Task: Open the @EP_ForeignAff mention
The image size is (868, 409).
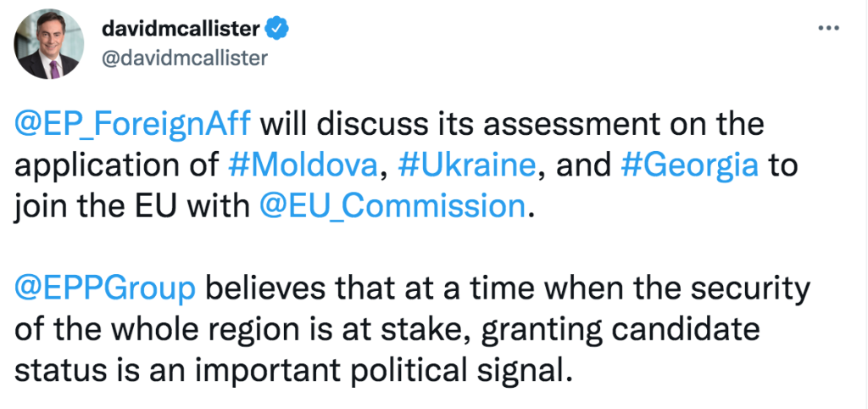Action: pyautogui.click(x=132, y=124)
